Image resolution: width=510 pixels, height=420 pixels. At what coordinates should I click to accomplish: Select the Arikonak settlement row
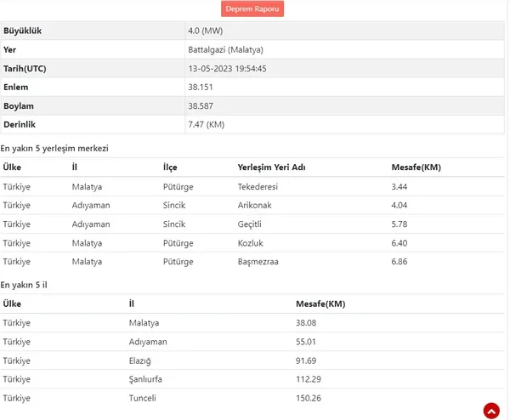pos(252,205)
